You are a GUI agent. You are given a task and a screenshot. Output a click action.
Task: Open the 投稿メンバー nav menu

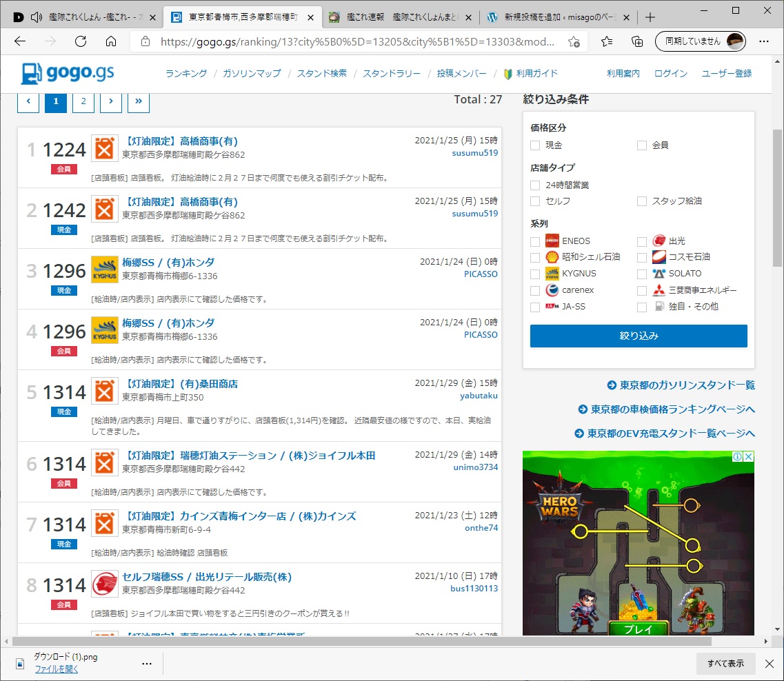461,74
